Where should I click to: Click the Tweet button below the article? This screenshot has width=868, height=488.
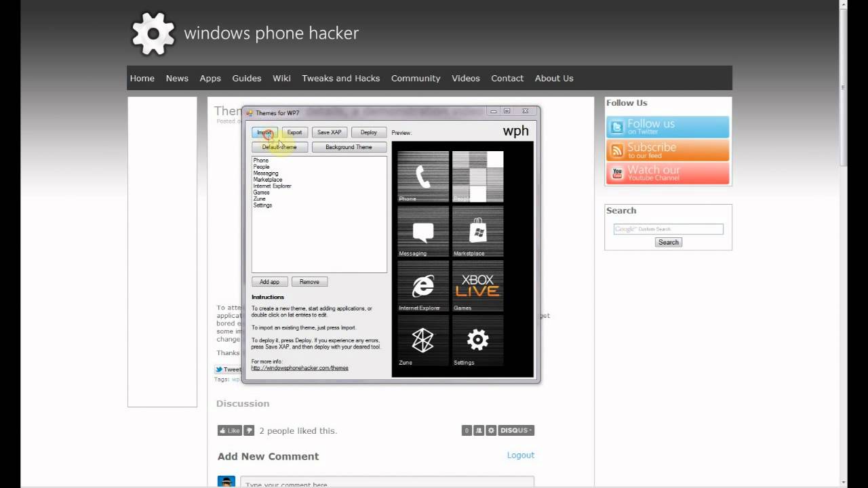[228, 369]
